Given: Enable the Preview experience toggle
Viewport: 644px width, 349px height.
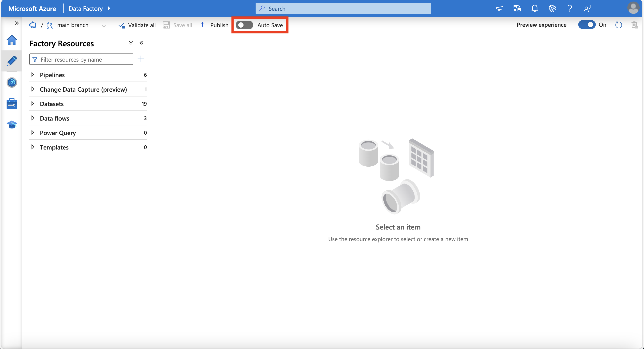Looking at the screenshot, I should [x=587, y=25].
